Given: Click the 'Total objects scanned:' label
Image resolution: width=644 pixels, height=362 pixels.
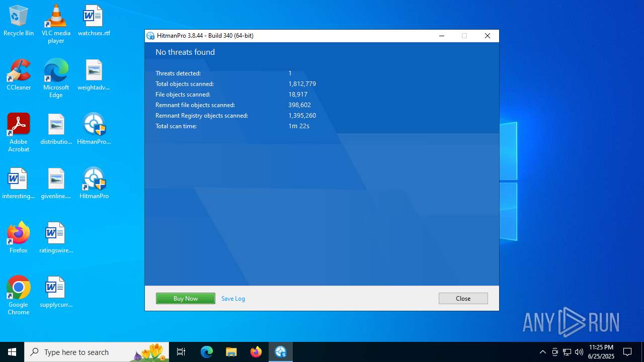Looking at the screenshot, I should coord(185,84).
